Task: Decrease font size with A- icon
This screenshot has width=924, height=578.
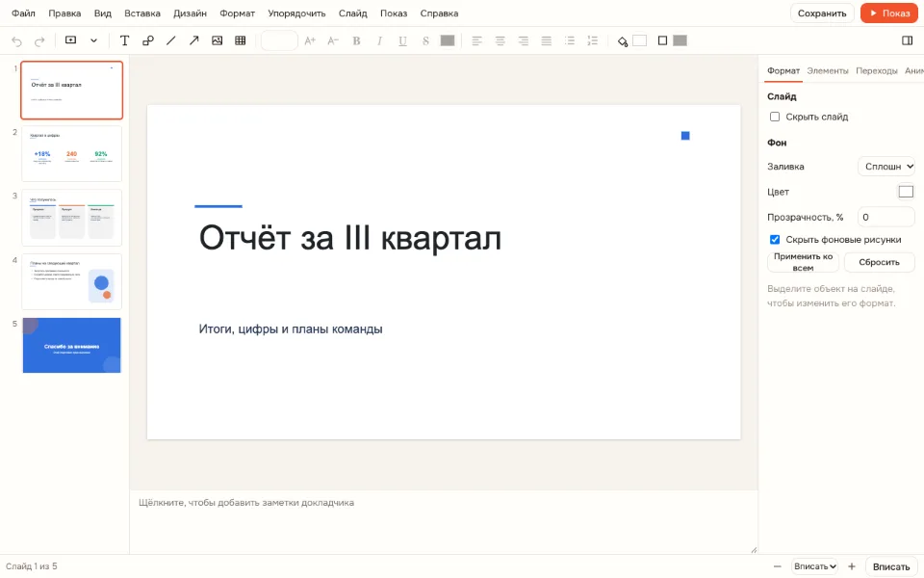Action: tap(333, 40)
